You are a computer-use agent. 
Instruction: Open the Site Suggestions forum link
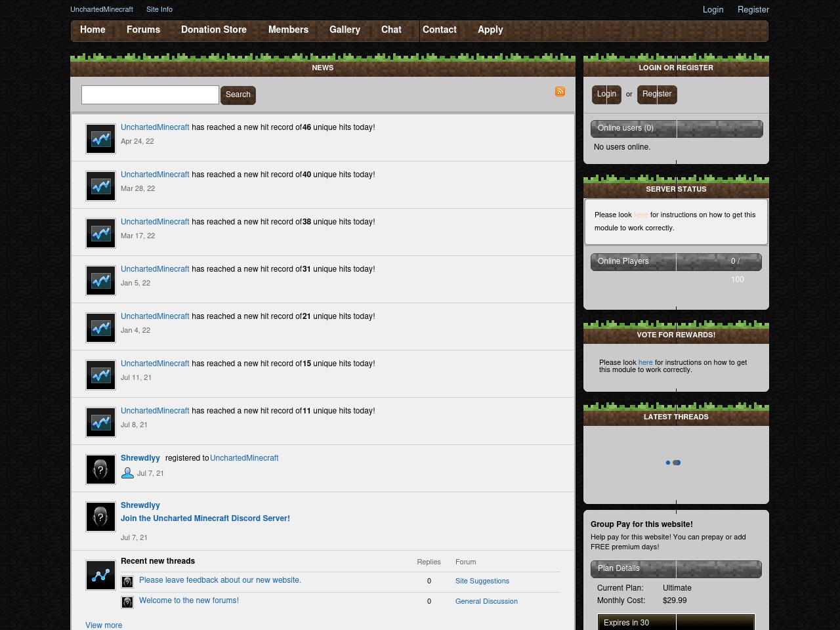click(482, 581)
